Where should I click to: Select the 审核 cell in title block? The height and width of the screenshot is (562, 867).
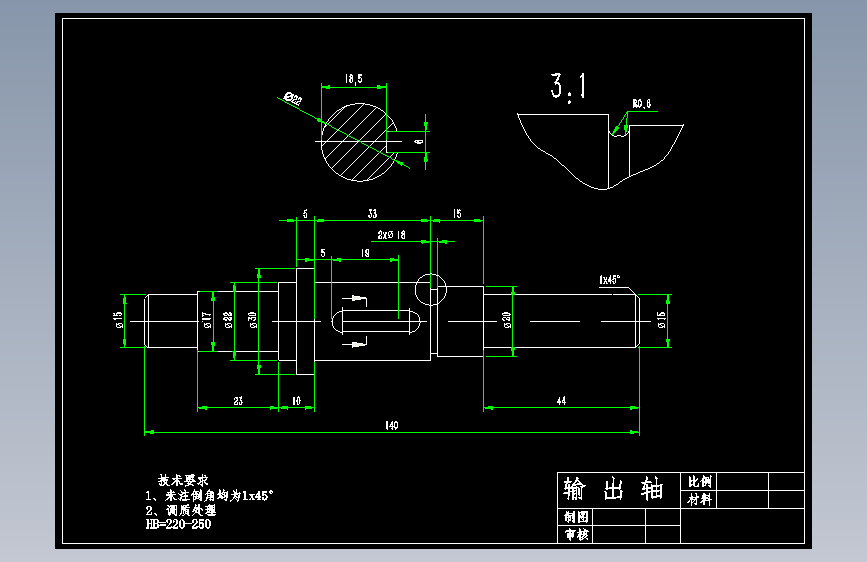(576, 534)
